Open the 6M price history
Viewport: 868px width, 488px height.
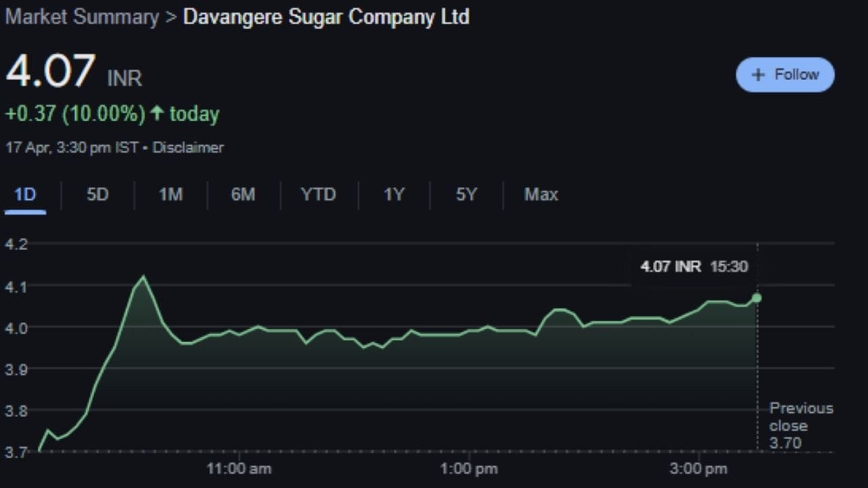coord(243,195)
